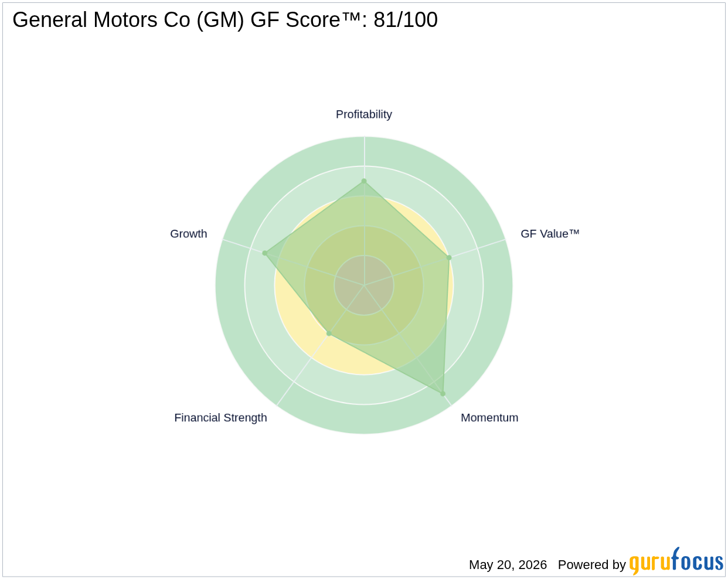The height and width of the screenshot is (579, 728).
Task: Click the outermost dark green ring
Action: click(364, 419)
